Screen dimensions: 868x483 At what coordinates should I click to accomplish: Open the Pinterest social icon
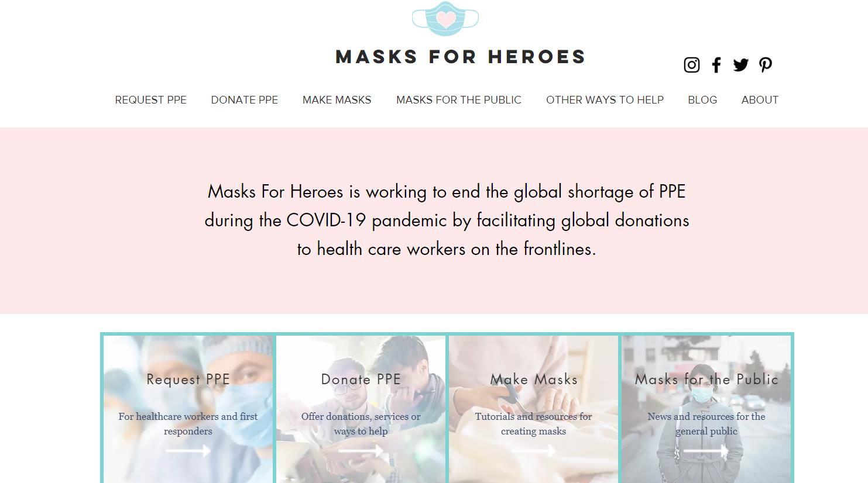click(765, 64)
